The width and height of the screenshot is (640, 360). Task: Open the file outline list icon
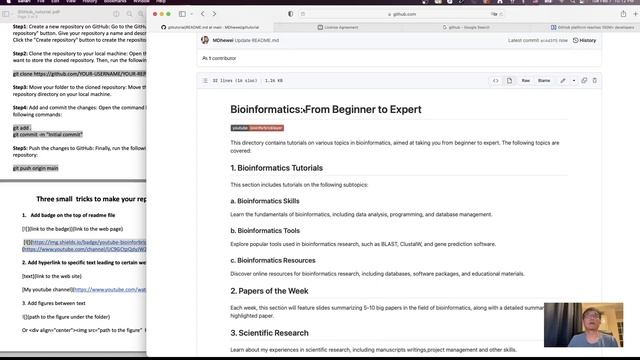click(205, 81)
